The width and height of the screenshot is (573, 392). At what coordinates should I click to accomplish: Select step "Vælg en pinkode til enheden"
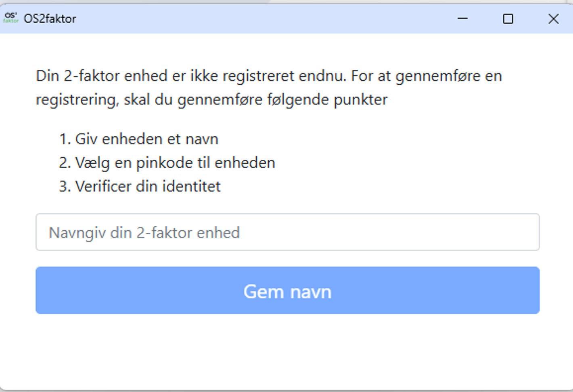point(175,163)
